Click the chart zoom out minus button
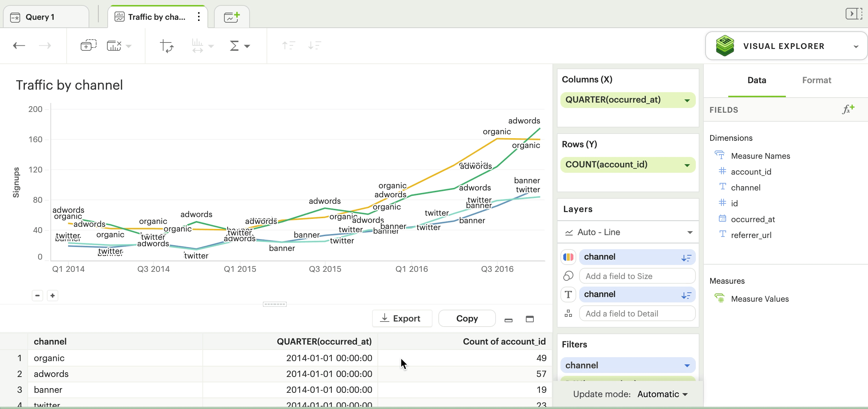 pos(37,296)
